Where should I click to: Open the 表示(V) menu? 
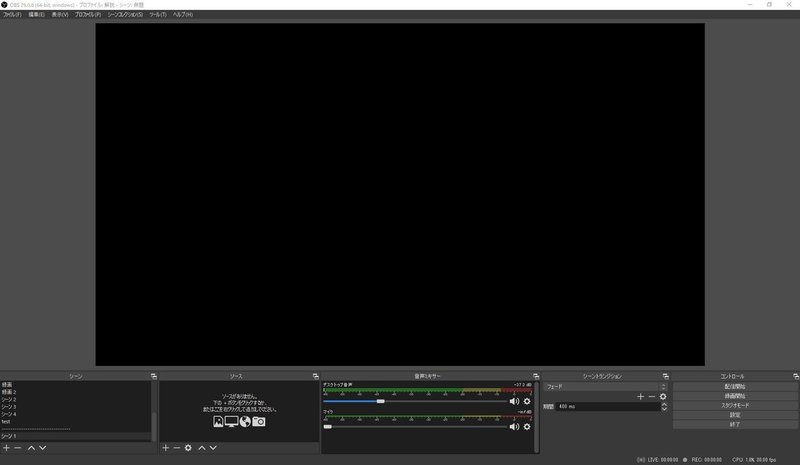60,15
